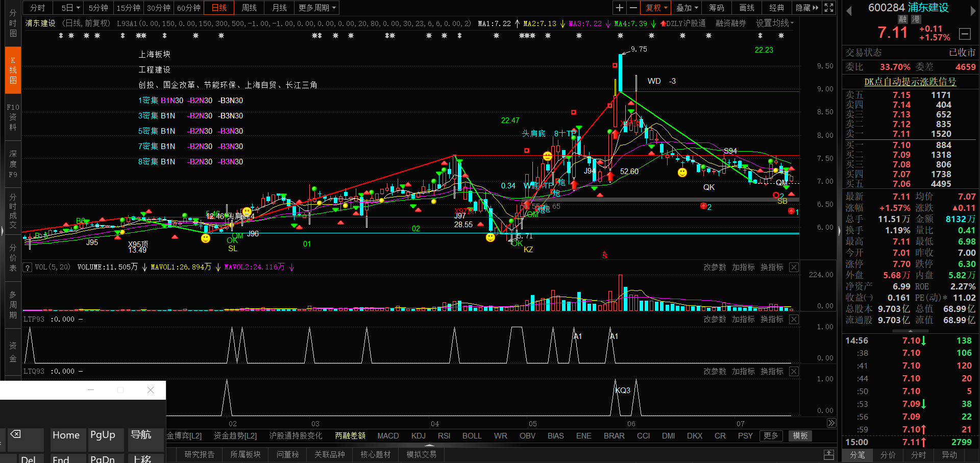This screenshot has width=980, height=463.
Task: Go to next stock arrow
Action: point(972,11)
